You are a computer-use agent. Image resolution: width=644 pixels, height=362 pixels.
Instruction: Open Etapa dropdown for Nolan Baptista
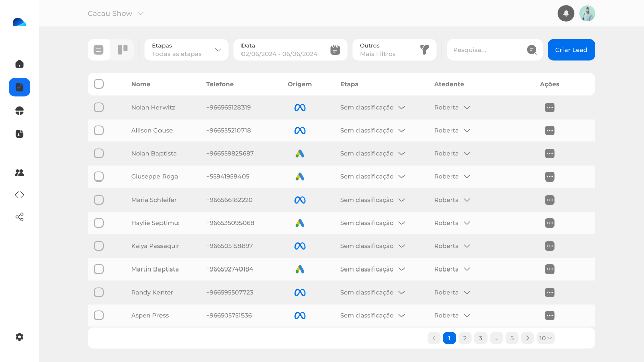(373, 153)
